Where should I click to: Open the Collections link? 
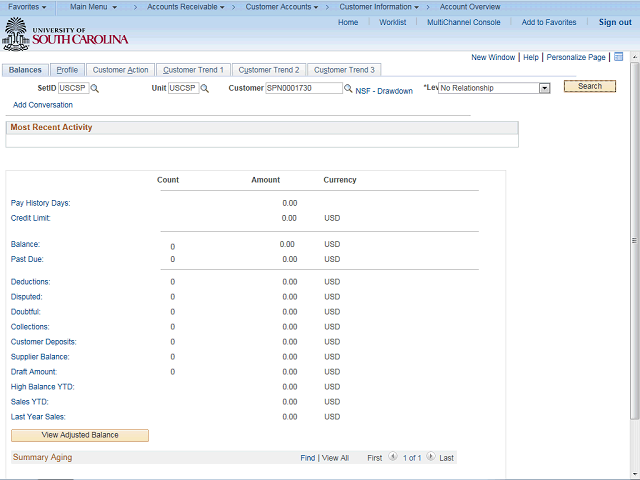pyautogui.click(x=30, y=327)
